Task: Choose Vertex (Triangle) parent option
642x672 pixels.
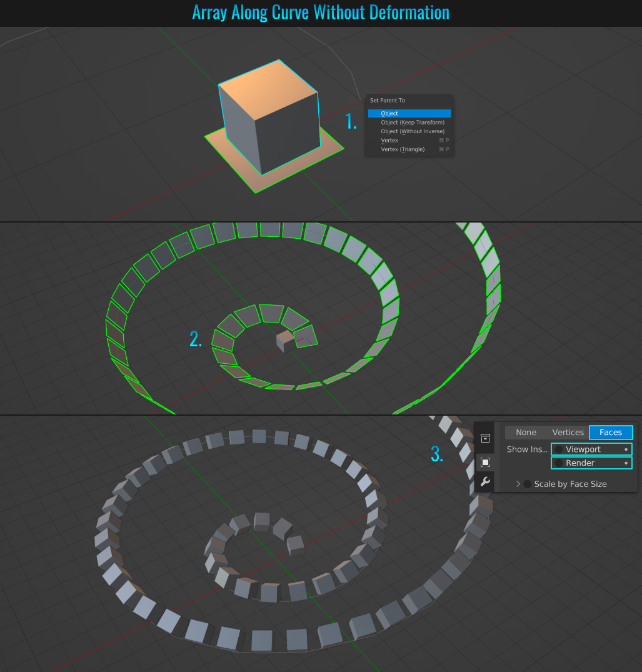Action: pos(409,149)
